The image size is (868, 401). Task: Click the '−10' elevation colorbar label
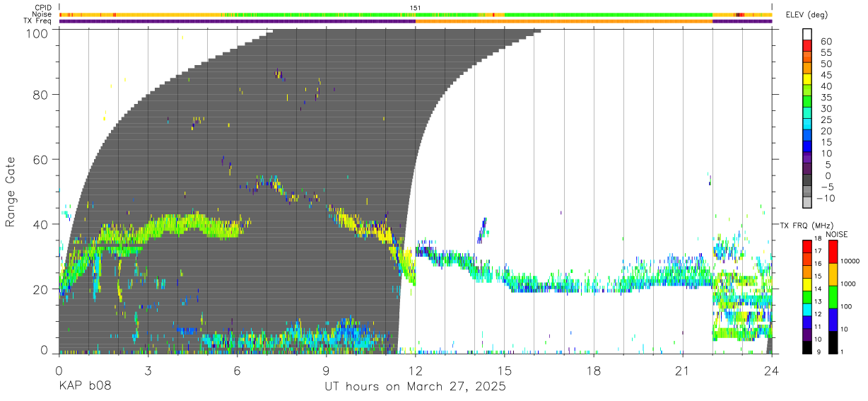826,198
